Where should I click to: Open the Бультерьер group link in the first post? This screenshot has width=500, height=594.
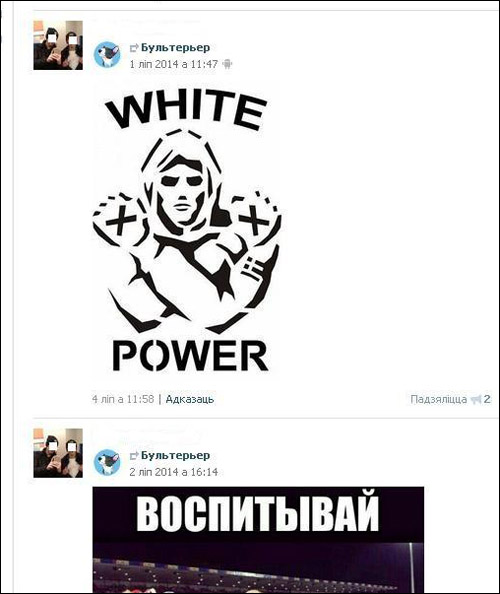[175, 48]
